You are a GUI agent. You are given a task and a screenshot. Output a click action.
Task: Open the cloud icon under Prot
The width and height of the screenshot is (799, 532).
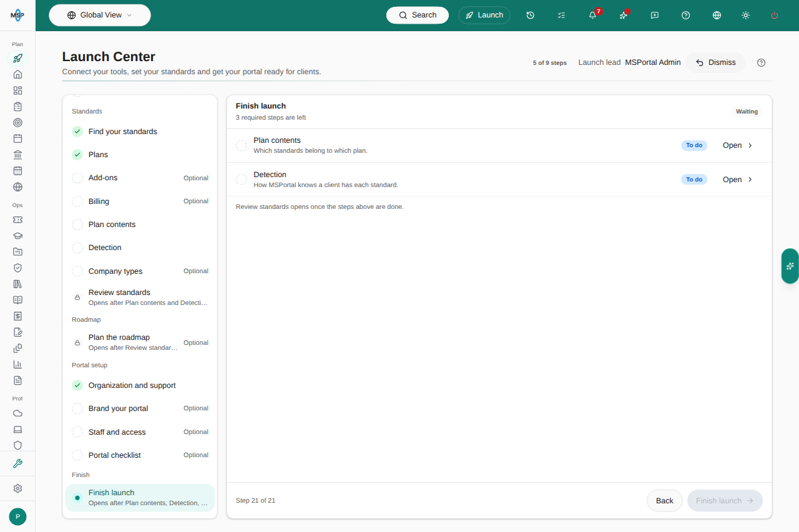tap(17, 413)
